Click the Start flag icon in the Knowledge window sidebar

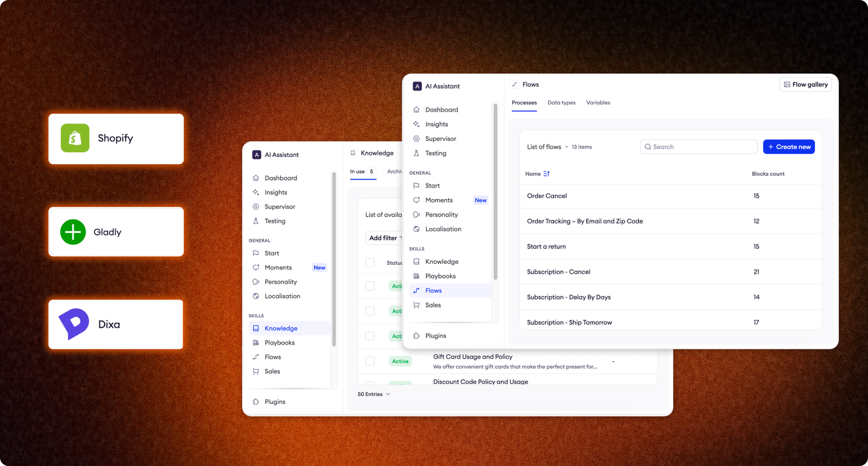click(x=256, y=253)
